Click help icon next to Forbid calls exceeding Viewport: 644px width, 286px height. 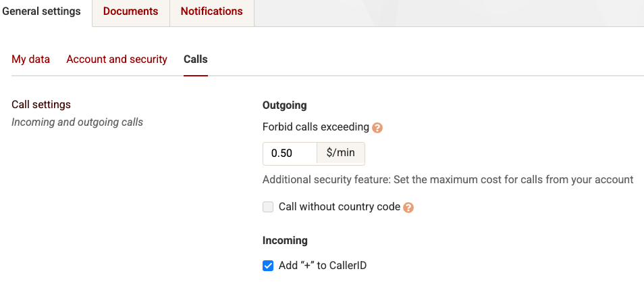pos(377,127)
